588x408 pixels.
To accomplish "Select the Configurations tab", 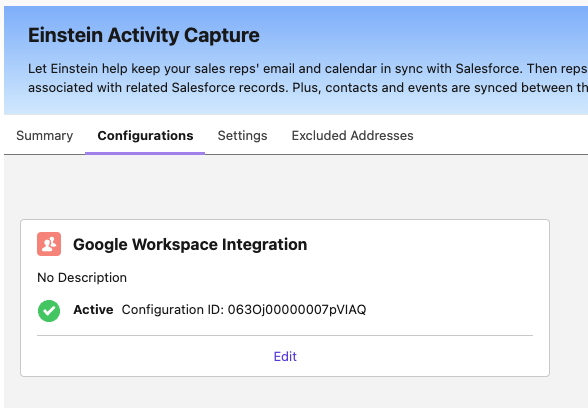I will (145, 135).
